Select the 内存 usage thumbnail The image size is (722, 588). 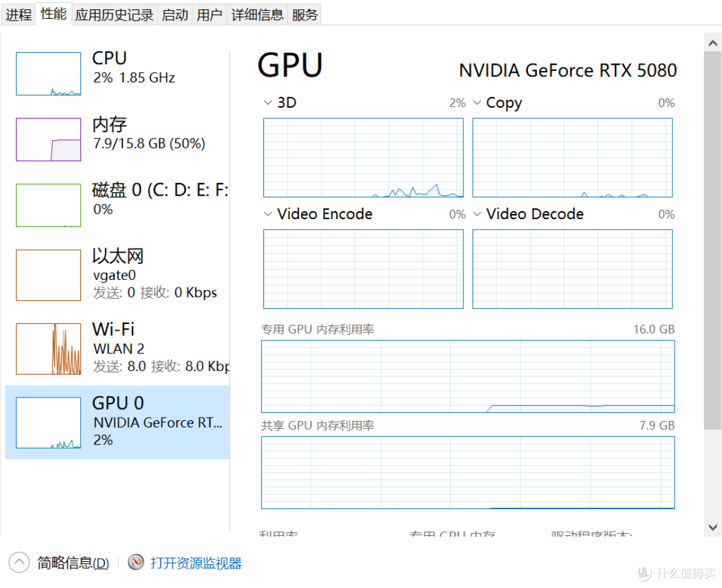[x=48, y=140]
